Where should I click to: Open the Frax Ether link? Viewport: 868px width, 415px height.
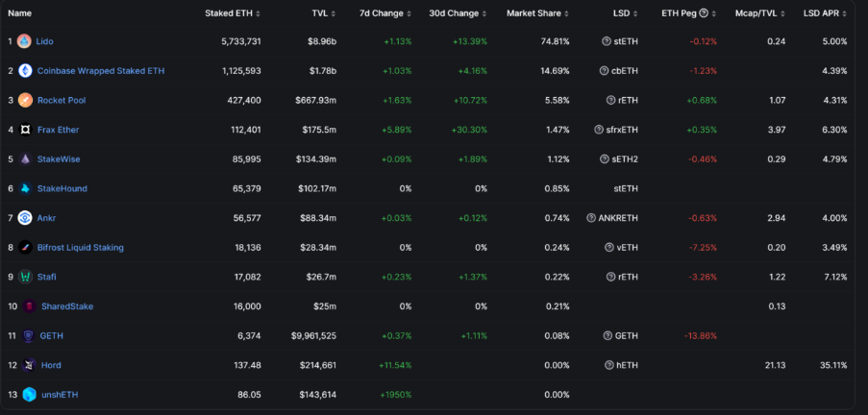[58, 130]
